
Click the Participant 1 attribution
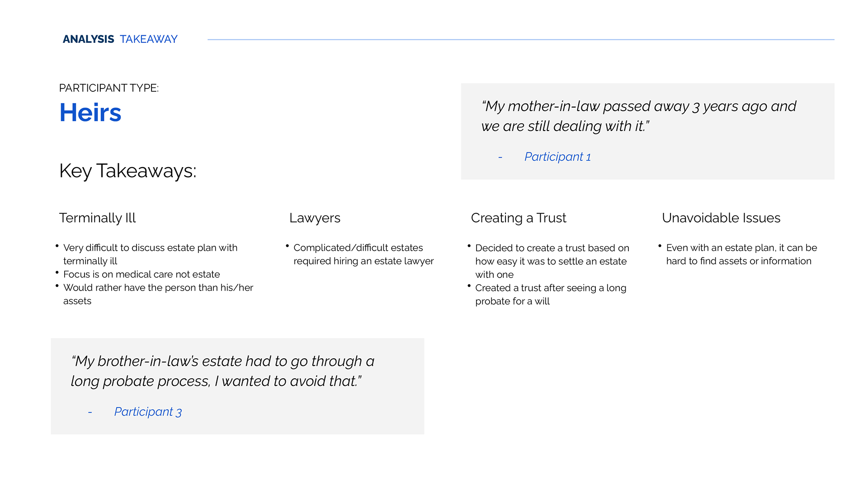(557, 157)
